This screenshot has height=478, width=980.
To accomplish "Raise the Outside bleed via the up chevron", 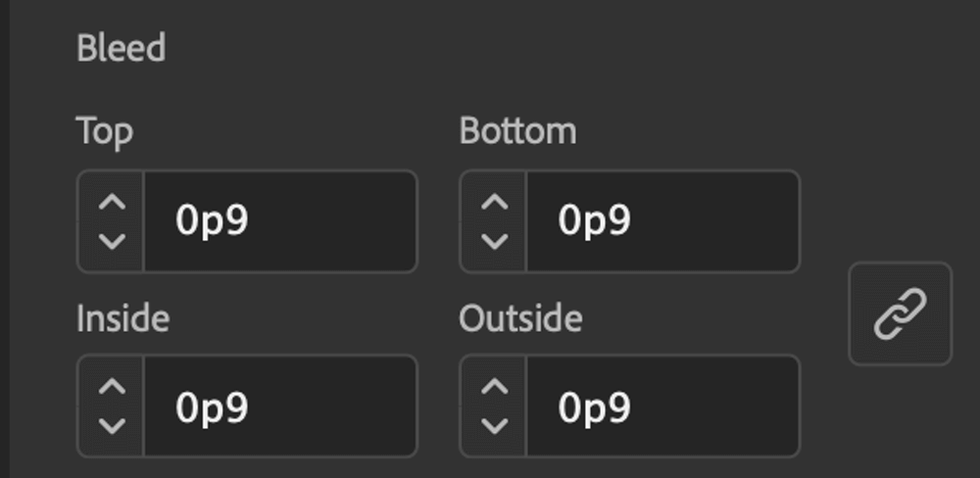I will (x=495, y=388).
